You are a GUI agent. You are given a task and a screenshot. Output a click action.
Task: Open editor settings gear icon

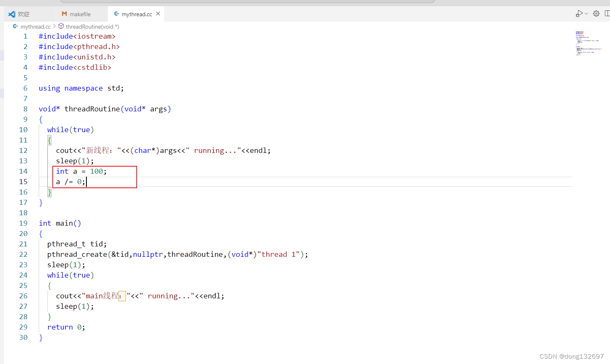tap(596, 14)
